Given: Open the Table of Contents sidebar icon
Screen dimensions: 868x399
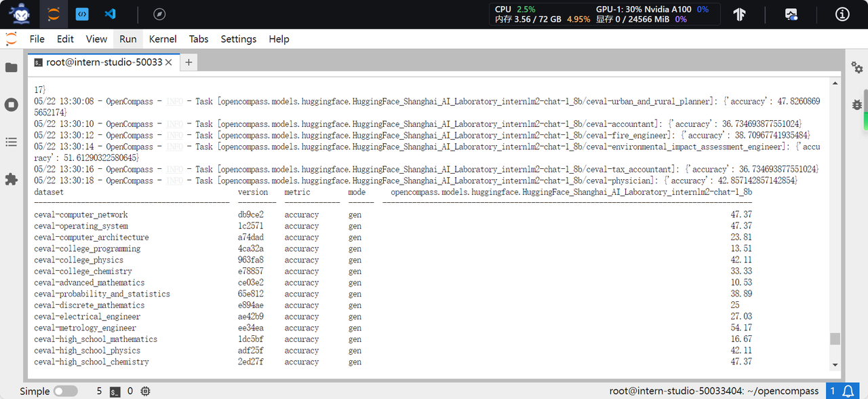Looking at the screenshot, I should [11, 142].
